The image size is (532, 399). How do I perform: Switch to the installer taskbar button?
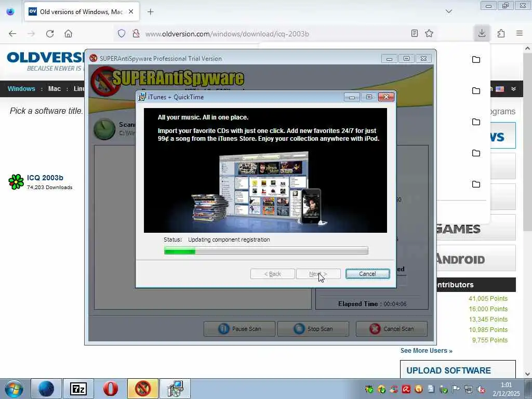click(175, 389)
